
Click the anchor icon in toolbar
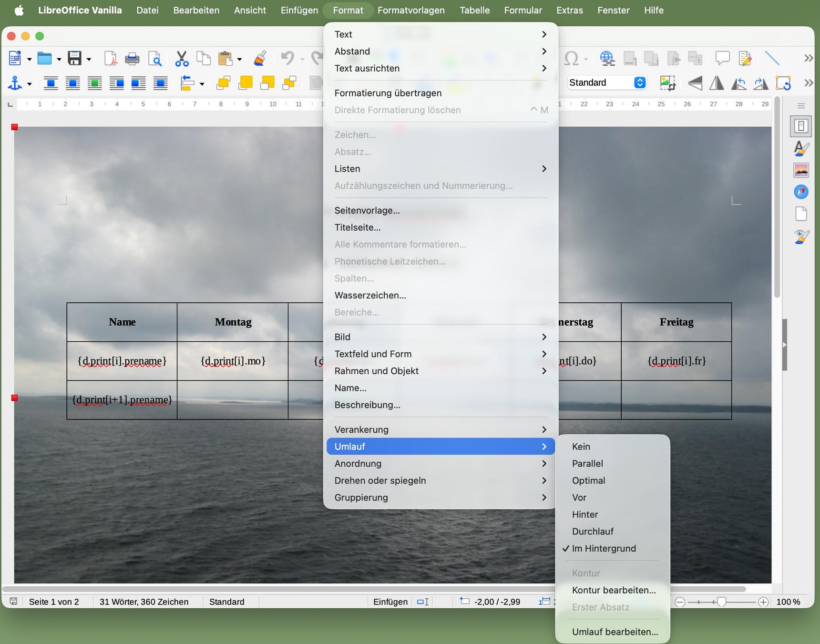[x=15, y=83]
